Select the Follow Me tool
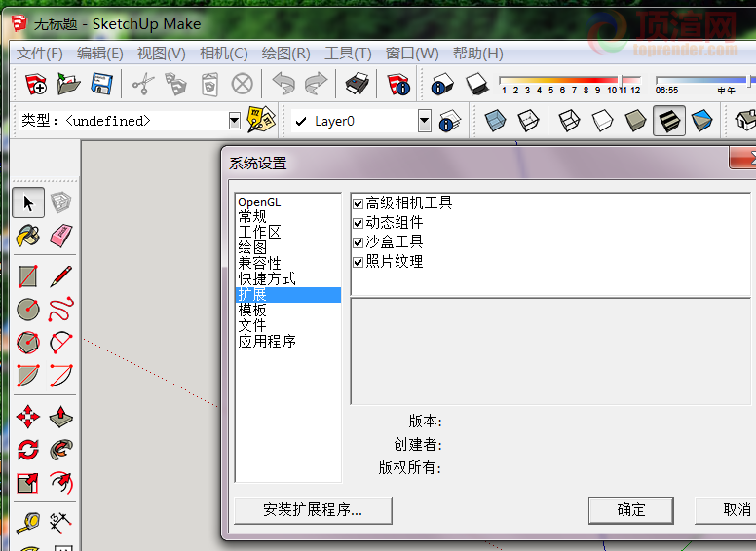Viewport: 756px width, 551px height. 61,450
